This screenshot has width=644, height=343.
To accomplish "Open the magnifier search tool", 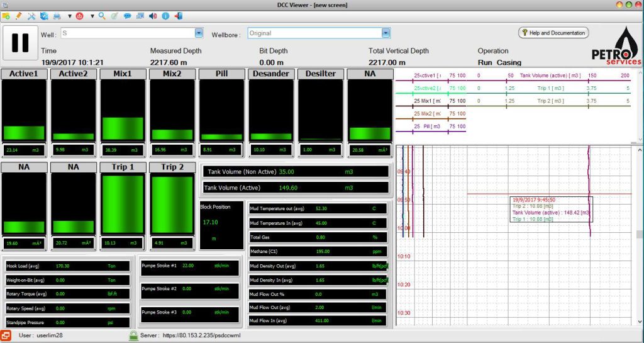I will [102, 15].
